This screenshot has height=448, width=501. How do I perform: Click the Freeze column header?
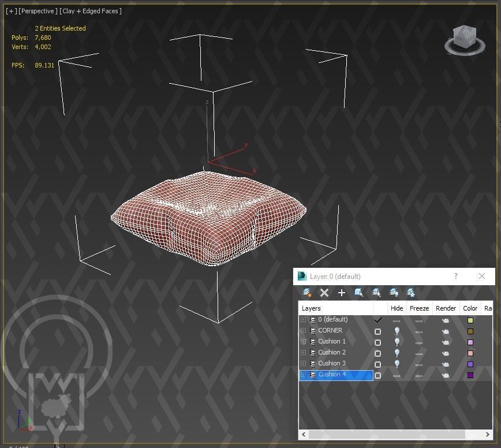419,308
